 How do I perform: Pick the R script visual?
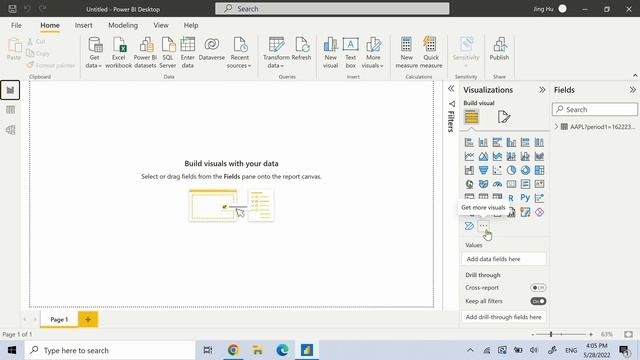[511, 198]
